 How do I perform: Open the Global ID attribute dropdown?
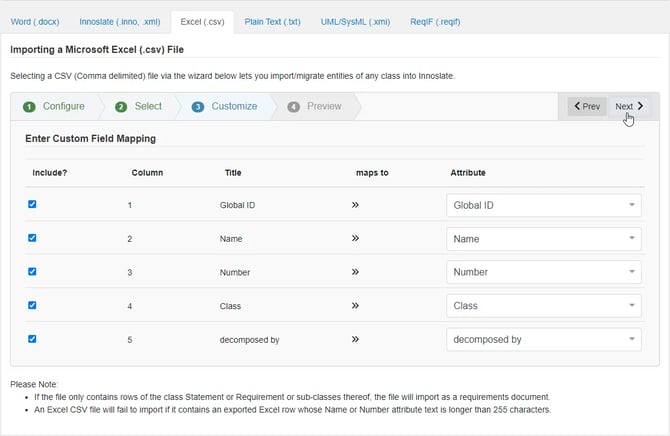coord(544,205)
